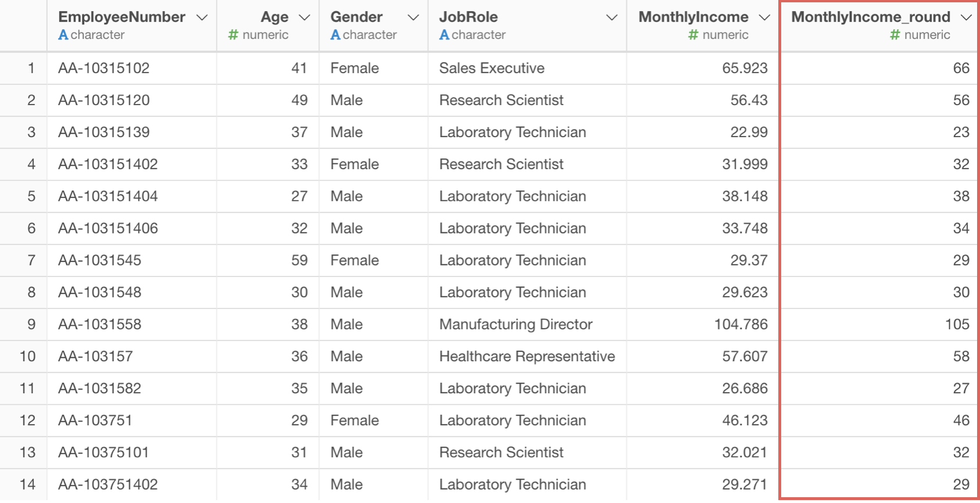Open the Age column dropdown chevron
980x503 pixels.
[x=304, y=18]
